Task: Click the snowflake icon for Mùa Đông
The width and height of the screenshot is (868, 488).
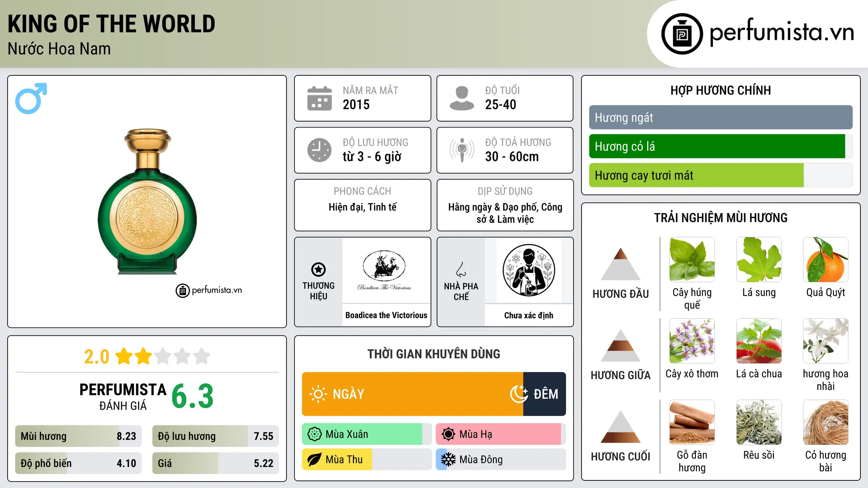Action: pos(448,460)
